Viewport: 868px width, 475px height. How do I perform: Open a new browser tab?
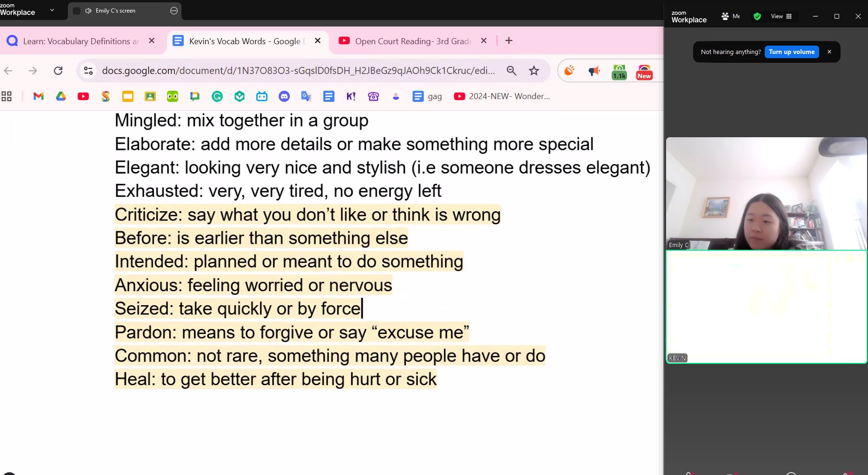(x=509, y=41)
